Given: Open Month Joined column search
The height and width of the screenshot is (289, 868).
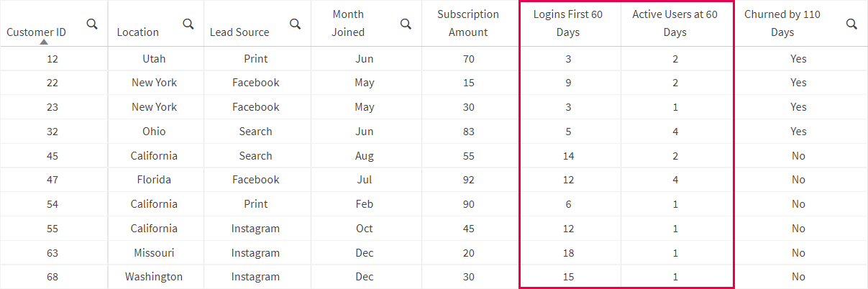Looking at the screenshot, I should [406, 24].
